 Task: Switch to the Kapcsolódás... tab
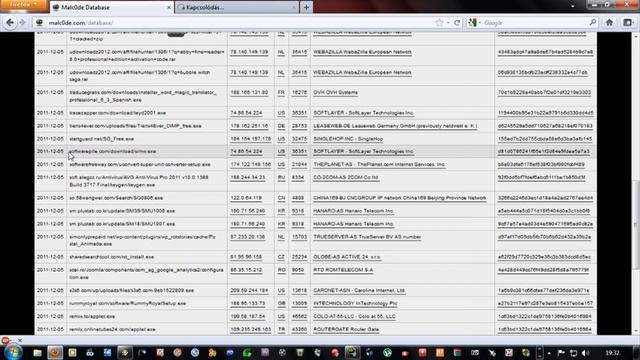tap(236, 7)
